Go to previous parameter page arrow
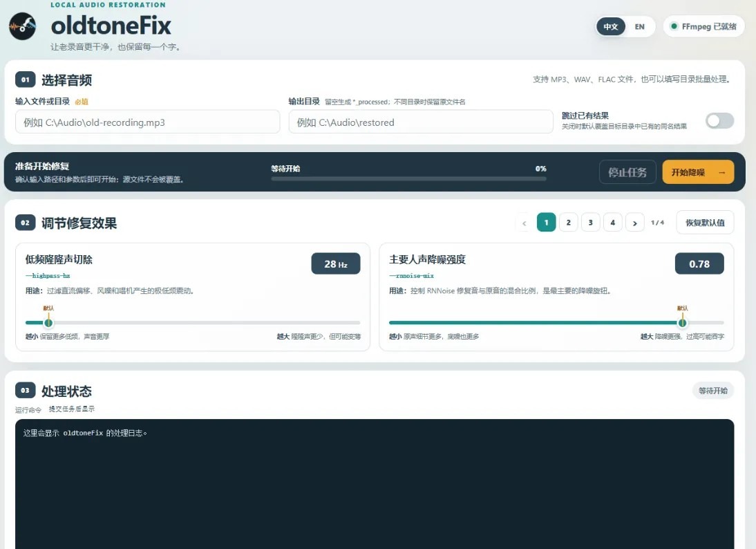The image size is (756, 549). [524, 223]
